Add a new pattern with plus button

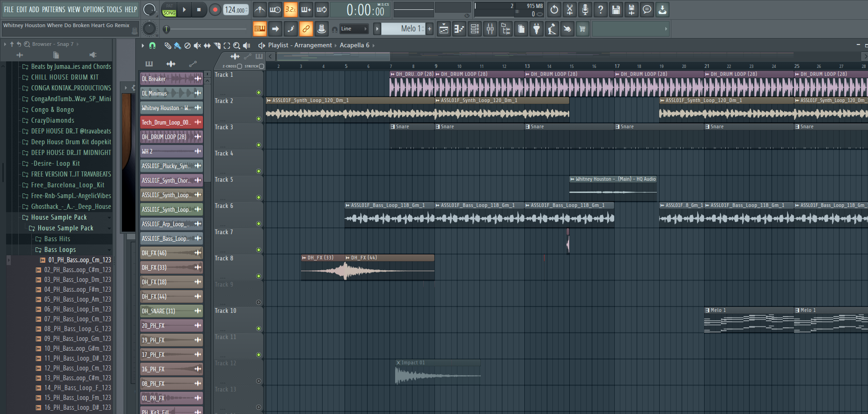pyautogui.click(x=429, y=29)
